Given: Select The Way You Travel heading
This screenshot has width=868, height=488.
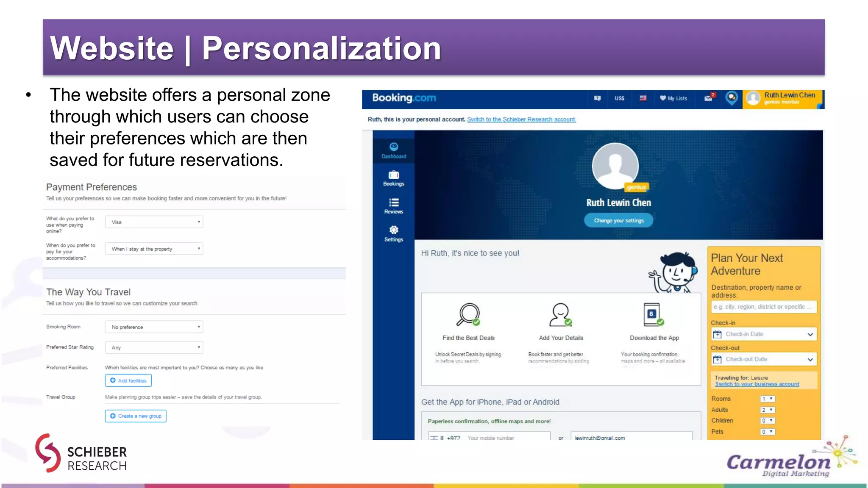Looking at the screenshot, I should tap(88, 292).
